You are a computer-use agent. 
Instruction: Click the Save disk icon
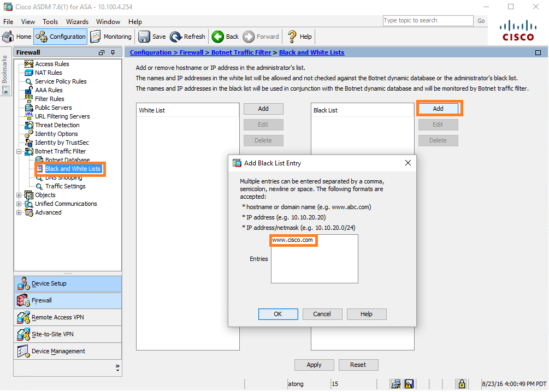point(144,37)
